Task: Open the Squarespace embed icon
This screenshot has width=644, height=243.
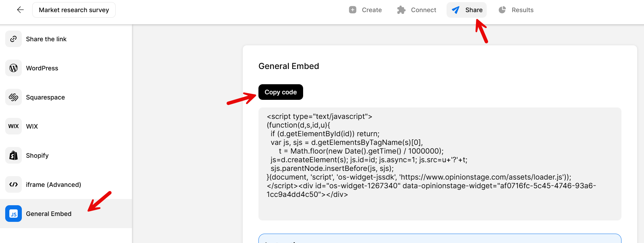Action: (x=13, y=97)
